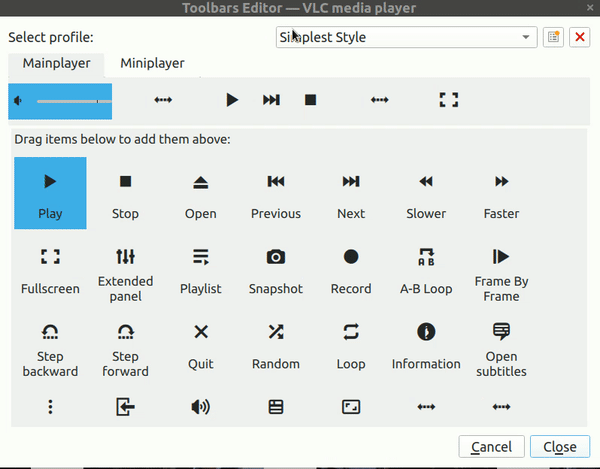This screenshot has height=469, width=600.
Task: Click the speaker mute icon in toolbar preview
Action: click(18, 101)
